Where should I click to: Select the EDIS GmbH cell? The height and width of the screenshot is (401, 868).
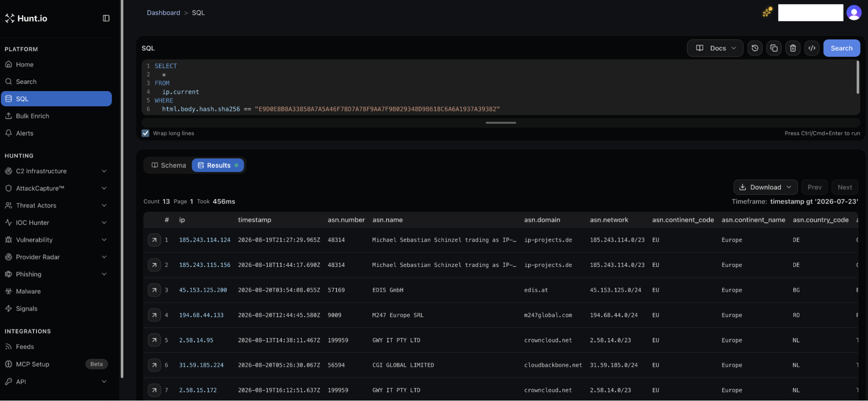point(388,290)
